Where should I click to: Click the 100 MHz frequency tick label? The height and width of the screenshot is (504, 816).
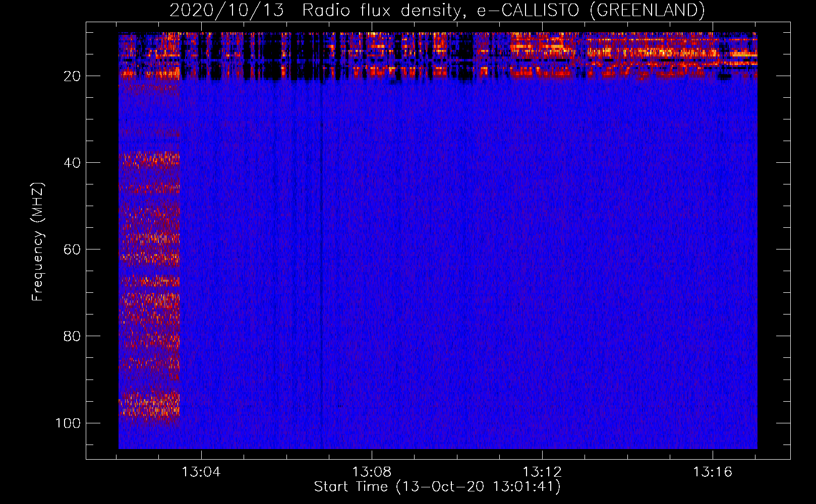tap(68, 423)
